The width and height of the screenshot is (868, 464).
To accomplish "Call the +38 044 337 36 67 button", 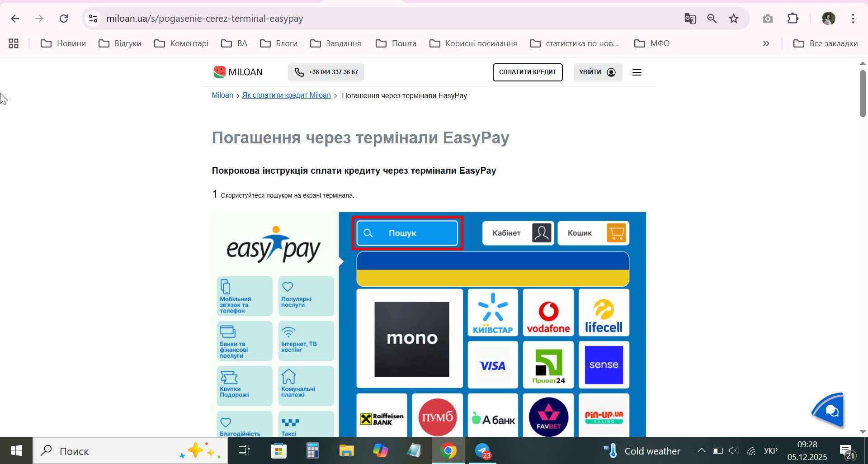I will [326, 72].
